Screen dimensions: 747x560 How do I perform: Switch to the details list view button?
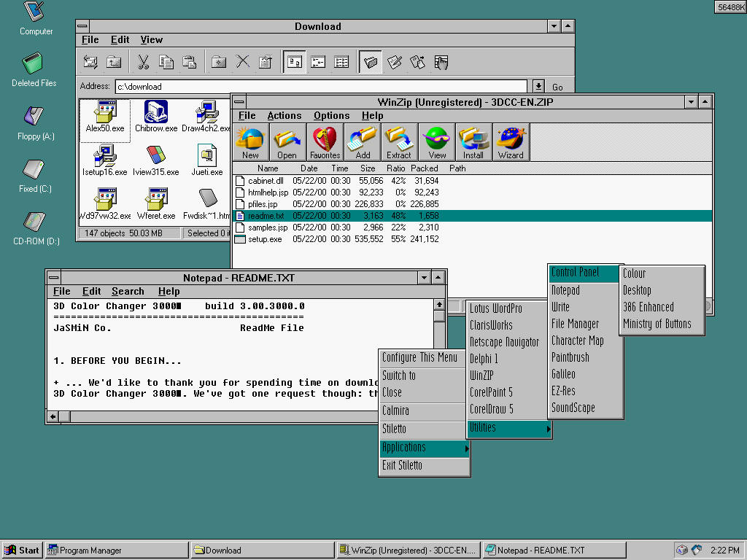pyautogui.click(x=341, y=62)
